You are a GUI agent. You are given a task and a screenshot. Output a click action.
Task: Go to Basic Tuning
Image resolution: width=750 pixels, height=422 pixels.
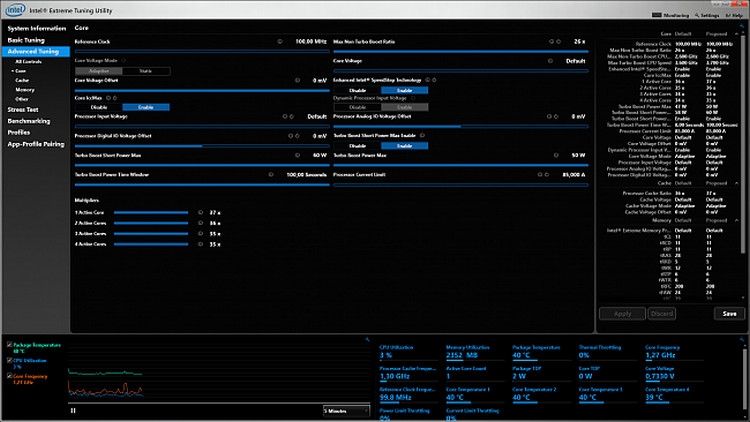[26, 40]
